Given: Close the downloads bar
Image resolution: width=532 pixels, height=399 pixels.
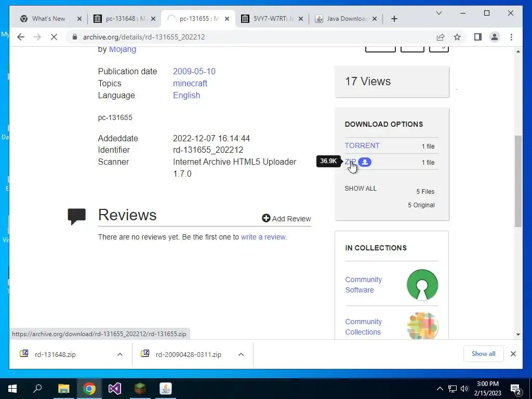Looking at the screenshot, I should pyautogui.click(x=513, y=354).
